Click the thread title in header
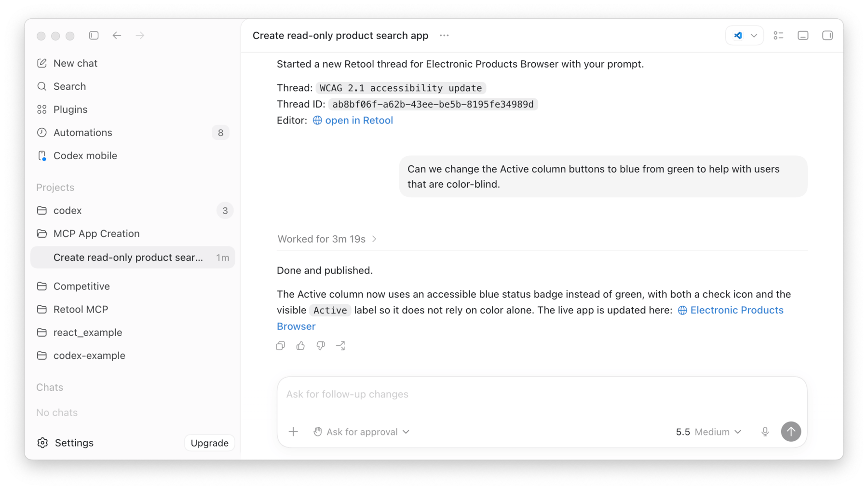Screen dimensions: 868x490 coord(340,35)
